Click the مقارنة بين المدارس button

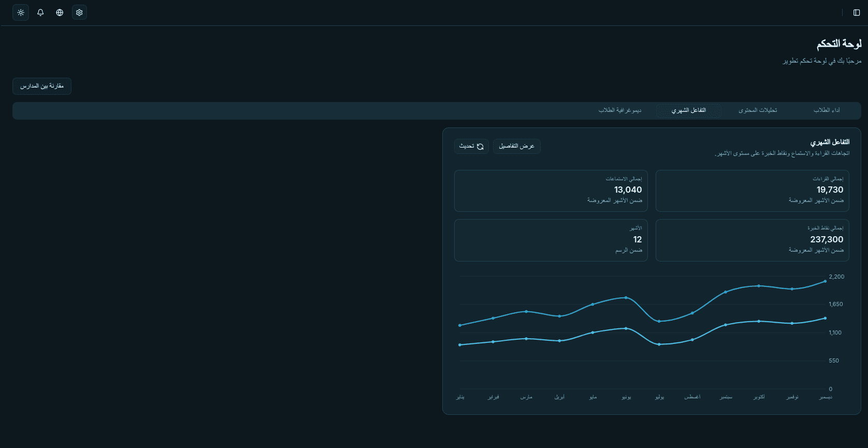(x=42, y=86)
